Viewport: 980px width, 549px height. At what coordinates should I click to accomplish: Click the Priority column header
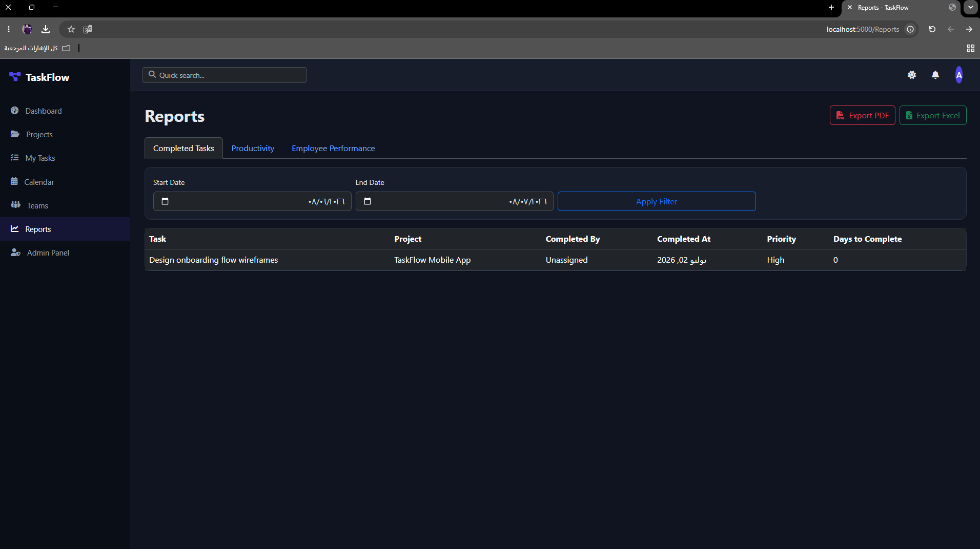[x=781, y=239]
